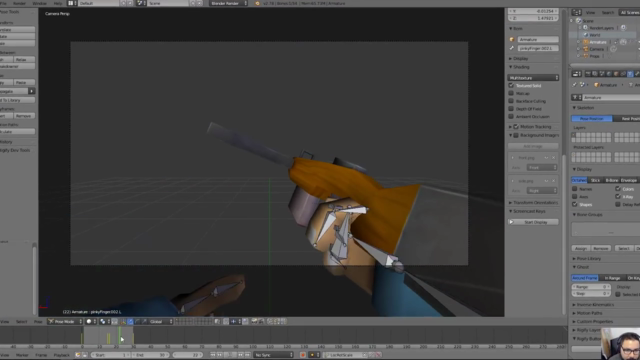640x360 pixels.
Task: Click the End frame field
Action: [150, 355]
